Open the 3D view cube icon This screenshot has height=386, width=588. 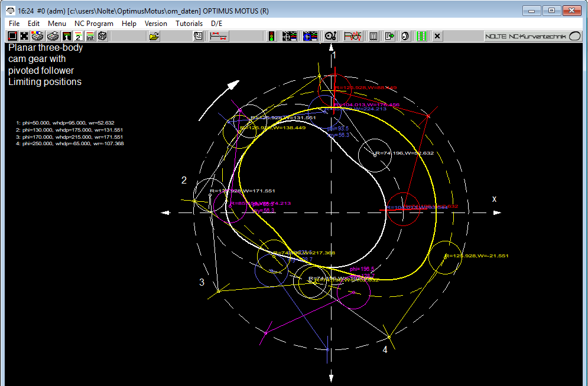point(102,36)
